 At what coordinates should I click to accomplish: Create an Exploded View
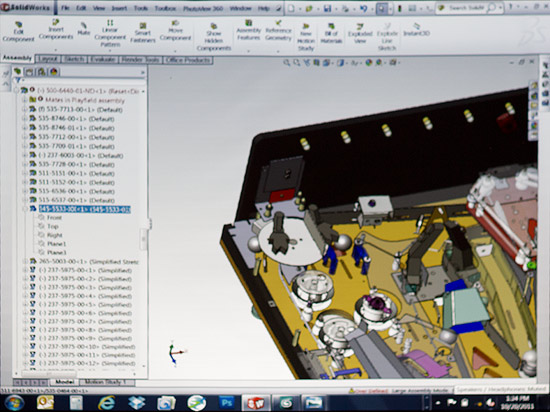click(x=360, y=34)
